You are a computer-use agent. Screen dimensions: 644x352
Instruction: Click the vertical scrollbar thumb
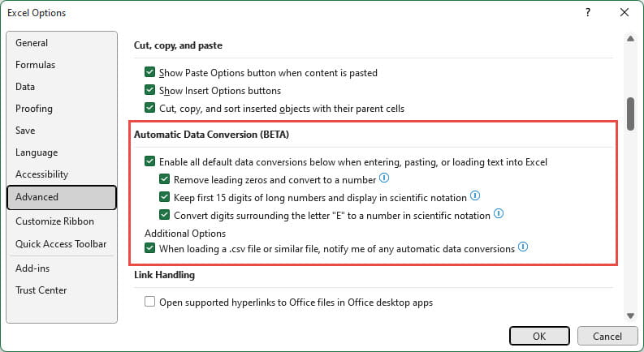point(629,110)
